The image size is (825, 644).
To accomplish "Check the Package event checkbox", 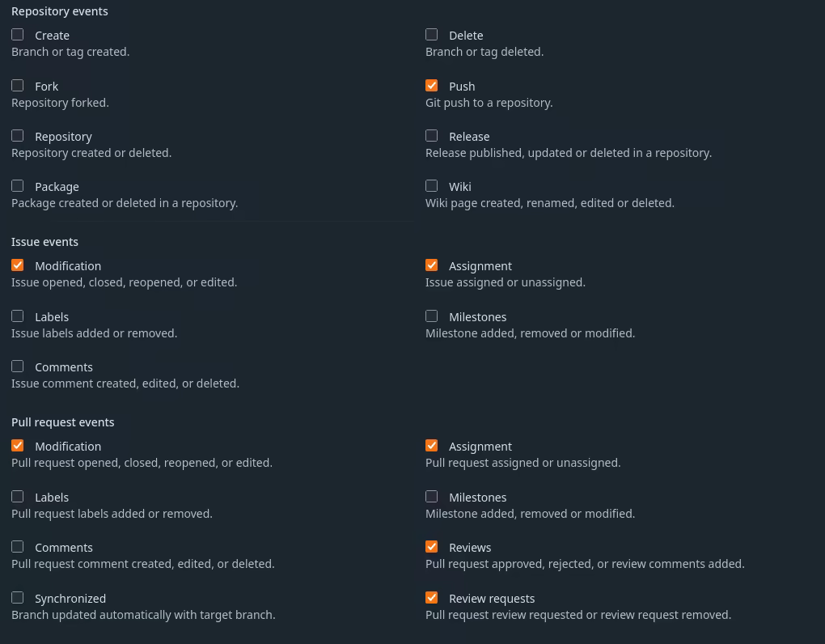I will 18,186.
